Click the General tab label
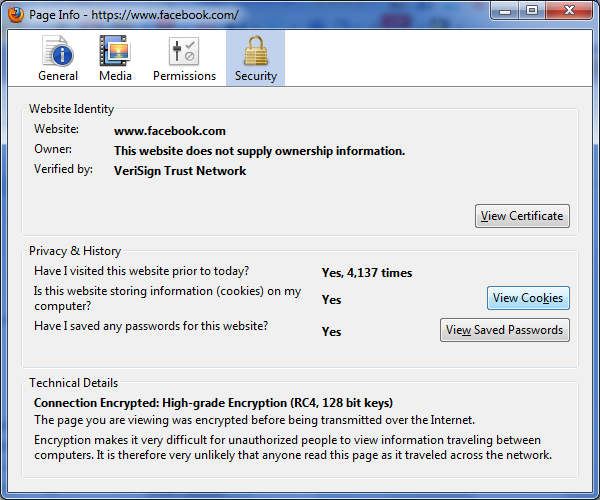The image size is (600, 500). pyautogui.click(x=58, y=76)
